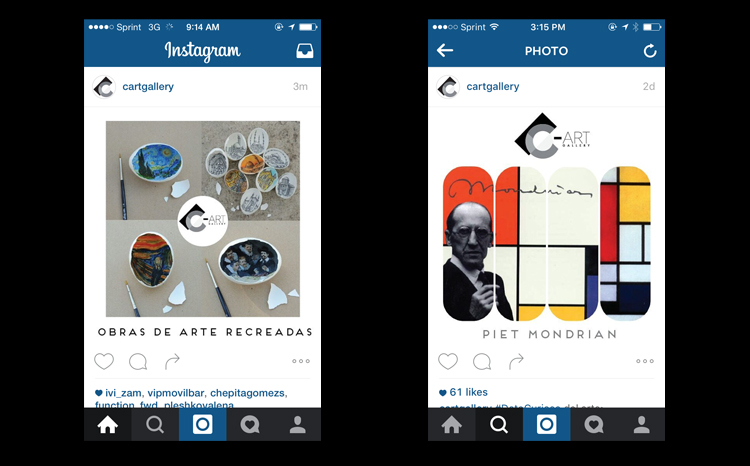Open more options on the Mondrian post
The height and width of the screenshot is (466, 750).
point(645,361)
